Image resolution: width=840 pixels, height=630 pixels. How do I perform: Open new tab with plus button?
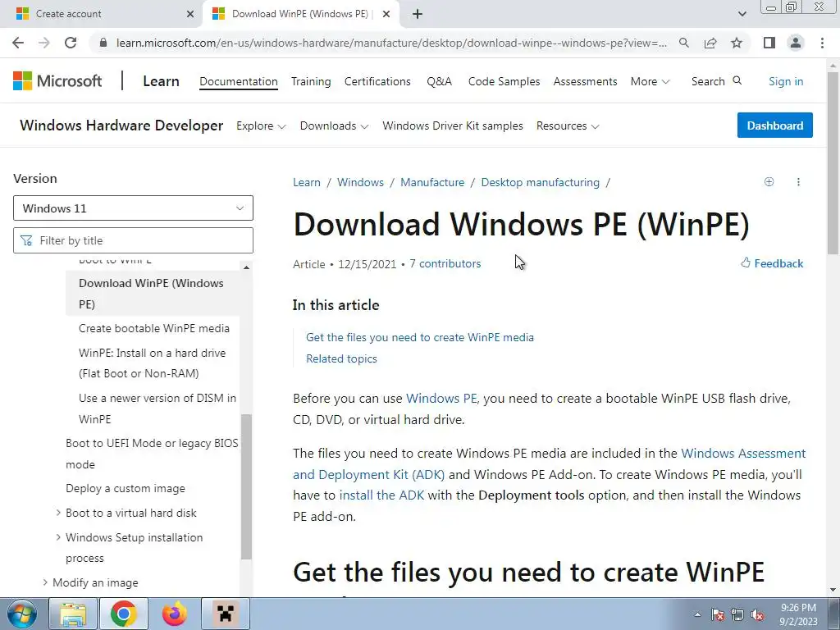click(418, 14)
